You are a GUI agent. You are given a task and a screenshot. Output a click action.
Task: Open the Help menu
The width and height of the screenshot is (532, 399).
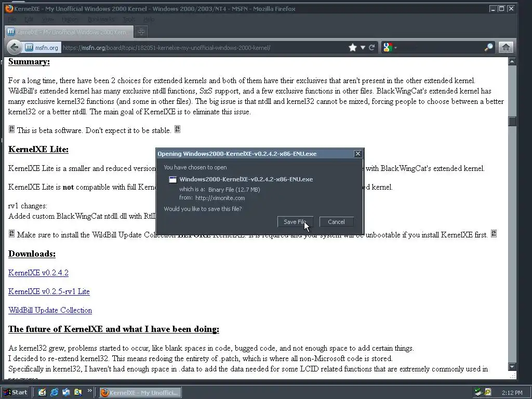(149, 19)
